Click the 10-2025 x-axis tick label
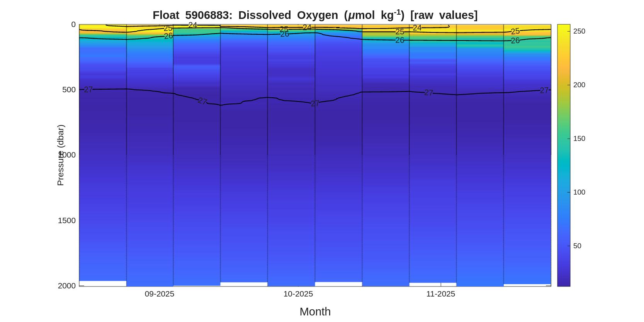 tap(298, 294)
